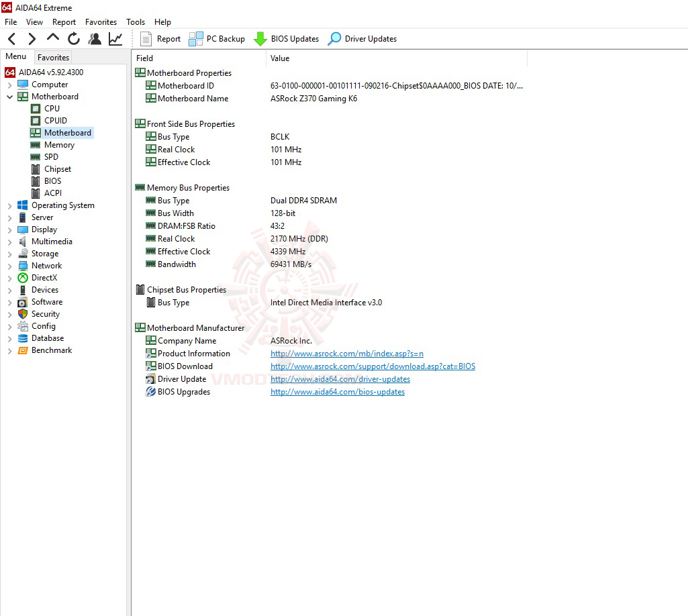Expand the Display tree node
688x616 pixels.
pos(9,229)
